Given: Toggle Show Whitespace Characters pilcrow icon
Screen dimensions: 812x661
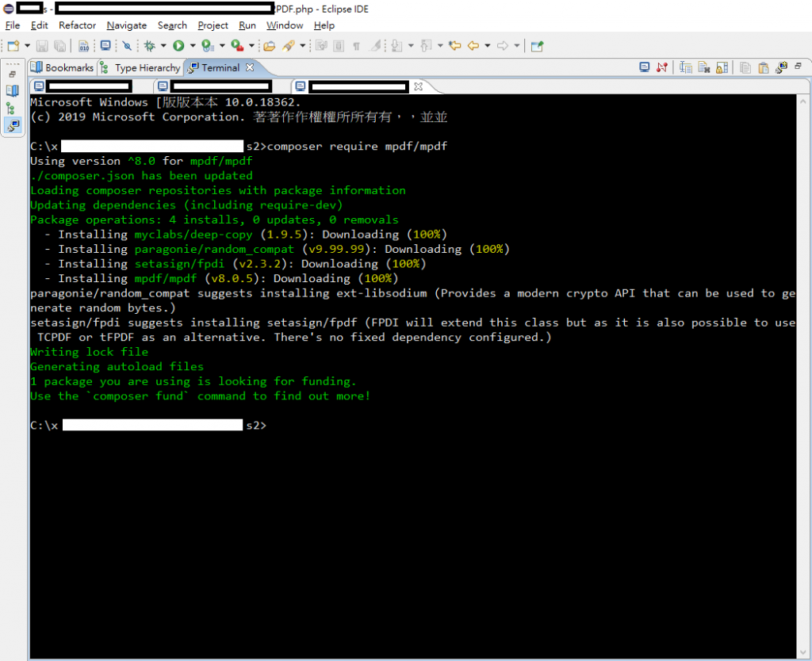Looking at the screenshot, I should pyautogui.click(x=357, y=46).
